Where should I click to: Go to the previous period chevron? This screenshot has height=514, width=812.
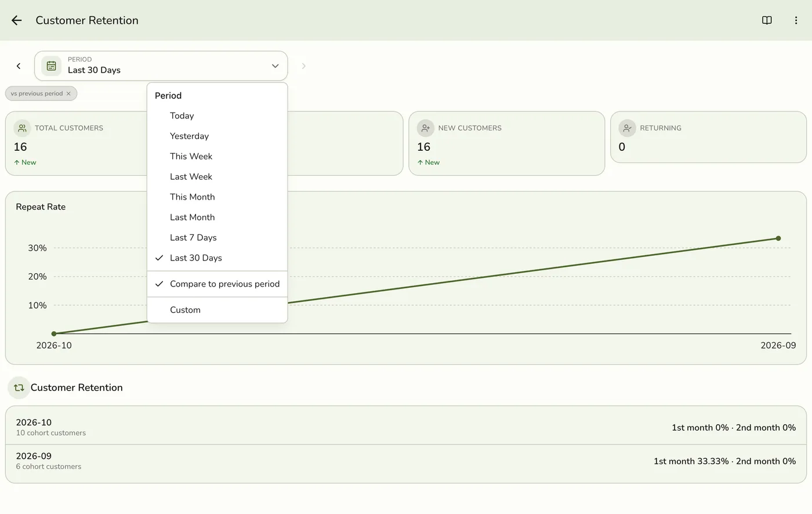[x=19, y=66]
